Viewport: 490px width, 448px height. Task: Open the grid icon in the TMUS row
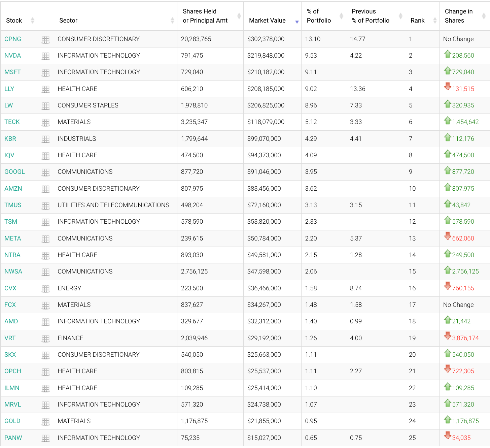point(45,206)
